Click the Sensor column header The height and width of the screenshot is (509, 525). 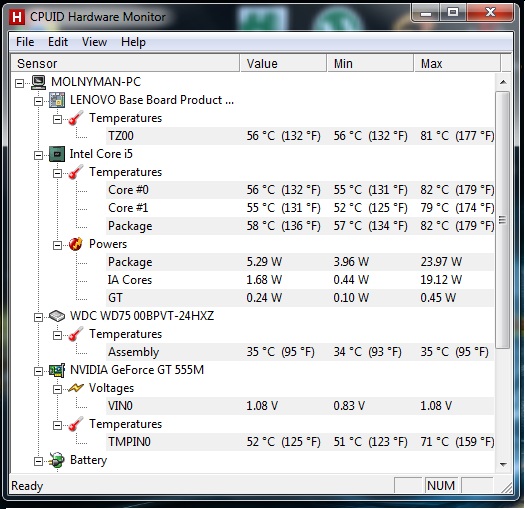pyautogui.click(x=125, y=63)
